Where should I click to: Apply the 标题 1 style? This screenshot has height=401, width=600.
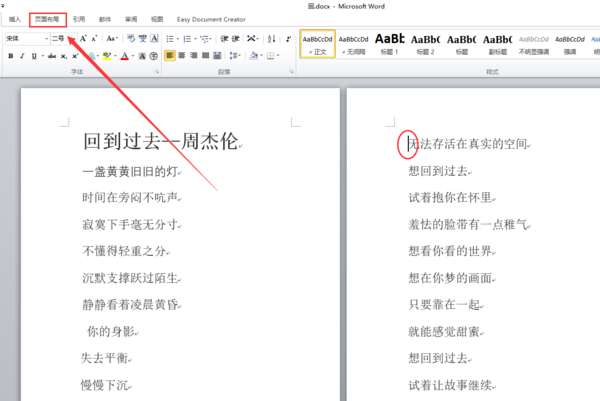390,44
